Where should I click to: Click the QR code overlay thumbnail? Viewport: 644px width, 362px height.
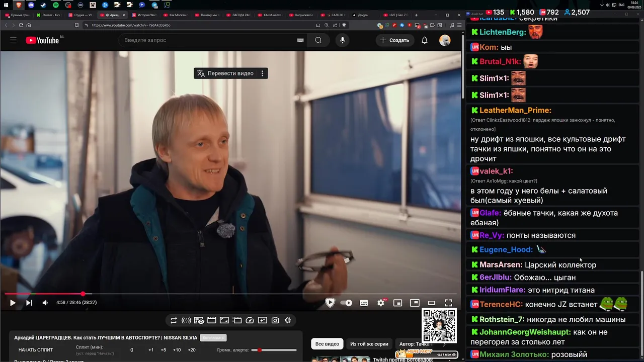439,325
